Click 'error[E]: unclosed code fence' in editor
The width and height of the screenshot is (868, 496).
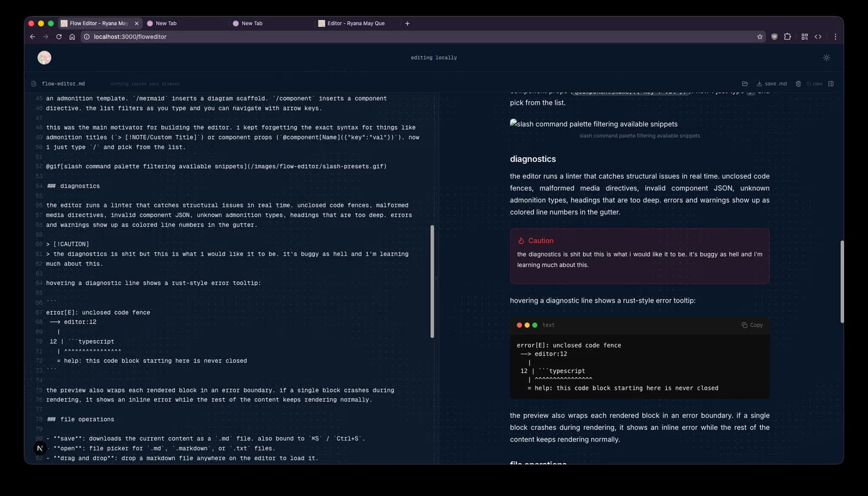tap(98, 313)
